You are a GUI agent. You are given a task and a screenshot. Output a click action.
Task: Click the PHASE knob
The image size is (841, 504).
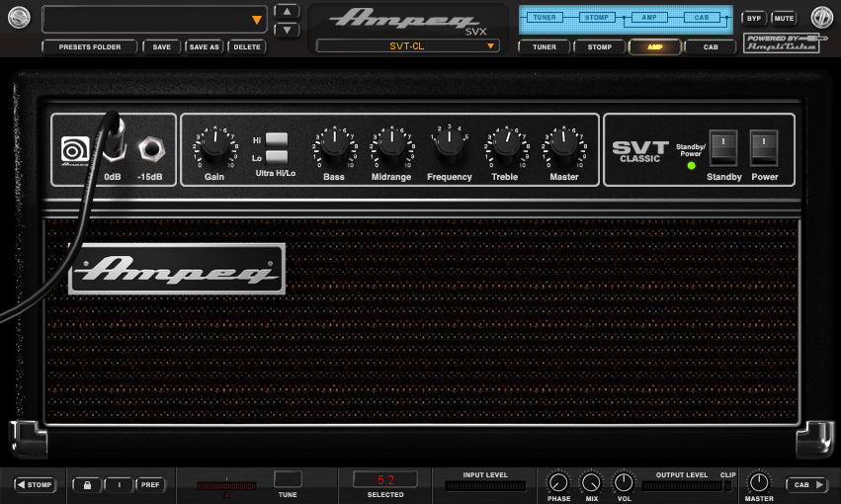558,482
